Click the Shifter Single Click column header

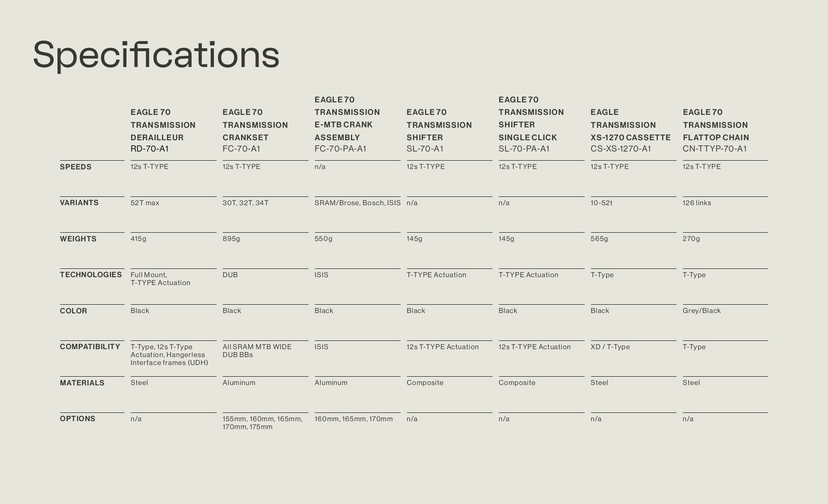[531, 119]
